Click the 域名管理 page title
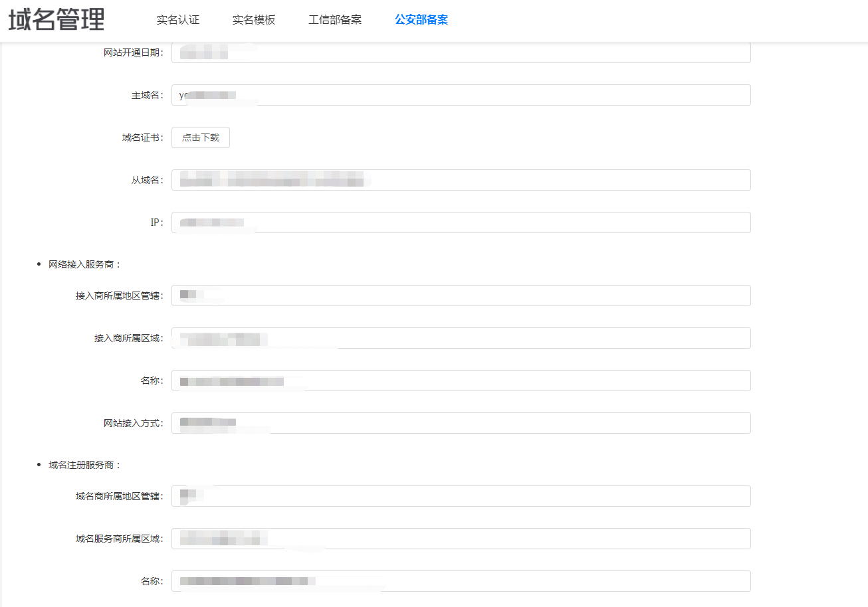 (56, 20)
